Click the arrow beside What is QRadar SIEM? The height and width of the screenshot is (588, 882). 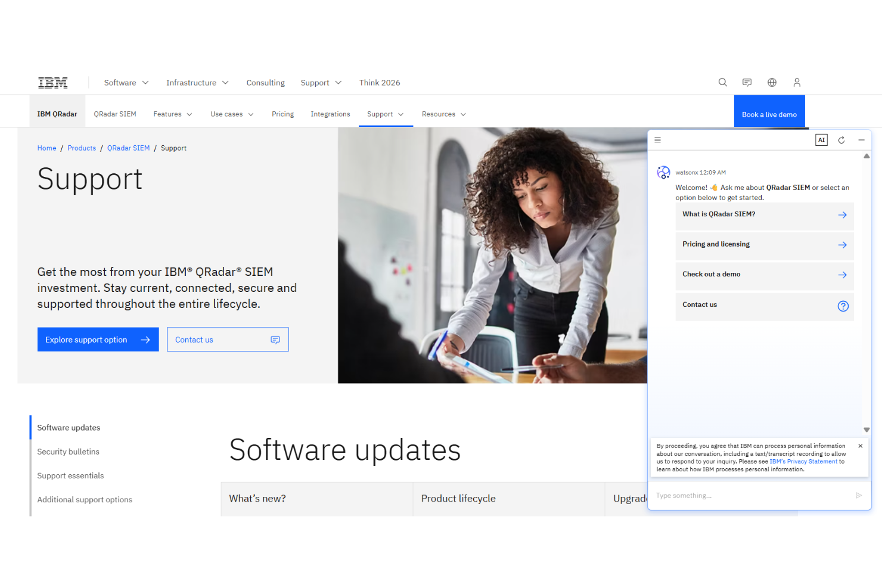click(x=843, y=215)
